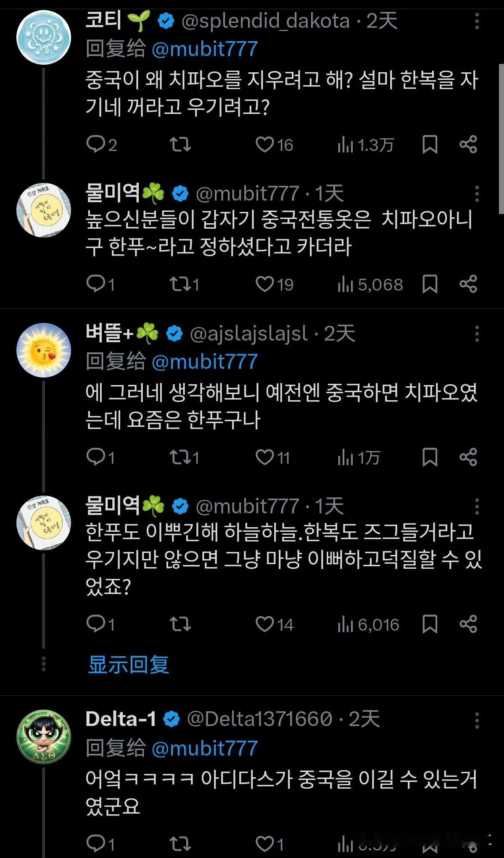This screenshot has width=504, height=858.
Task: Open @splendid_dakota profile handle
Action: coord(266,21)
